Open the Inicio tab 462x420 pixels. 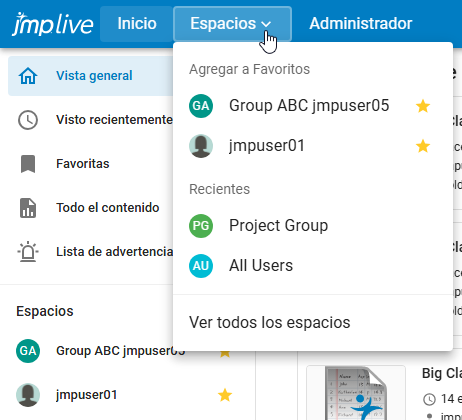coord(137,24)
